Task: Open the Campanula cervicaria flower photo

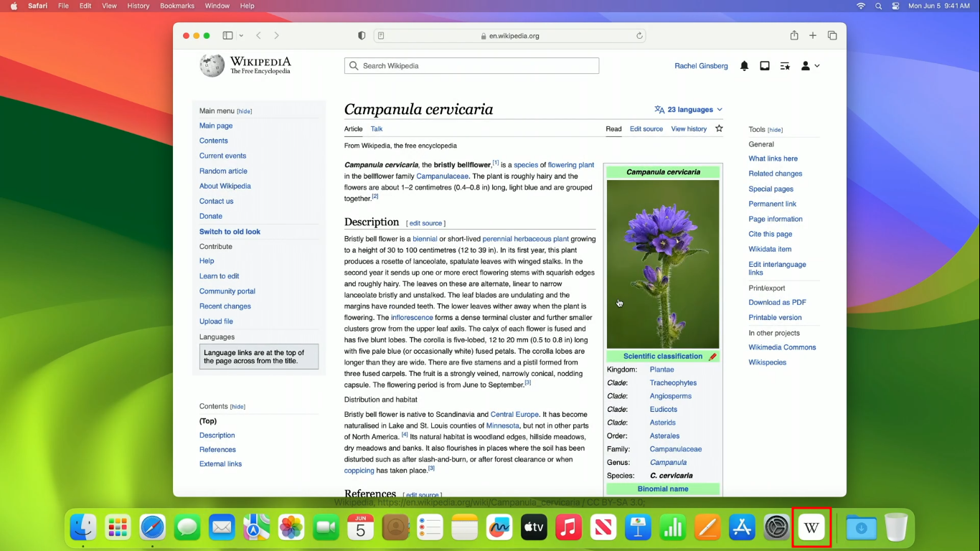Action: (x=663, y=264)
